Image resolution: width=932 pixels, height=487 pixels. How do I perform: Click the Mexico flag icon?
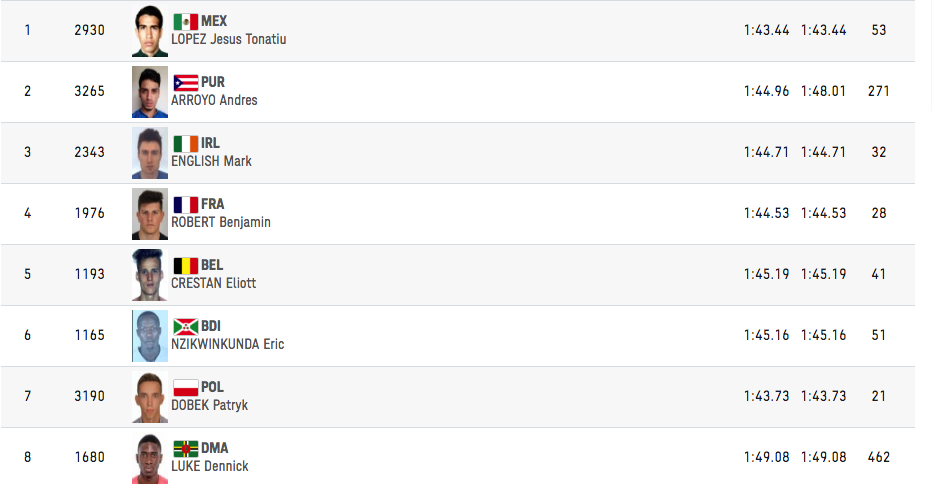[x=185, y=22]
